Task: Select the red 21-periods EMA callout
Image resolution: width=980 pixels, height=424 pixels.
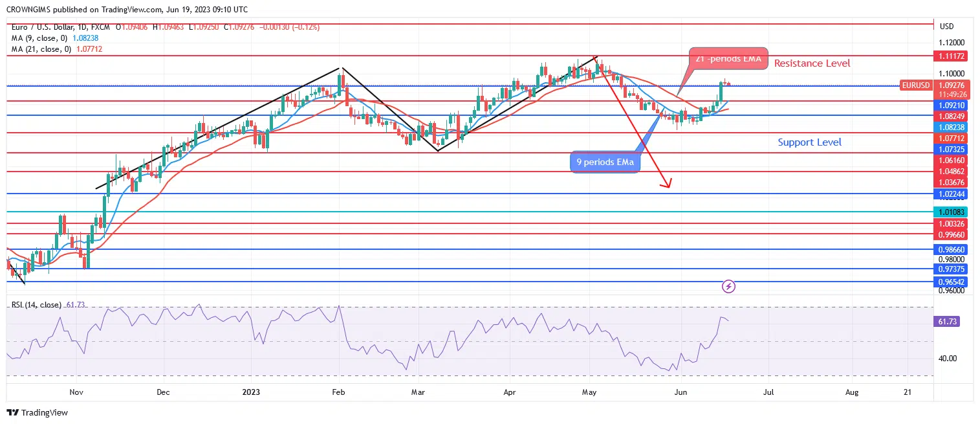Action: coord(728,60)
